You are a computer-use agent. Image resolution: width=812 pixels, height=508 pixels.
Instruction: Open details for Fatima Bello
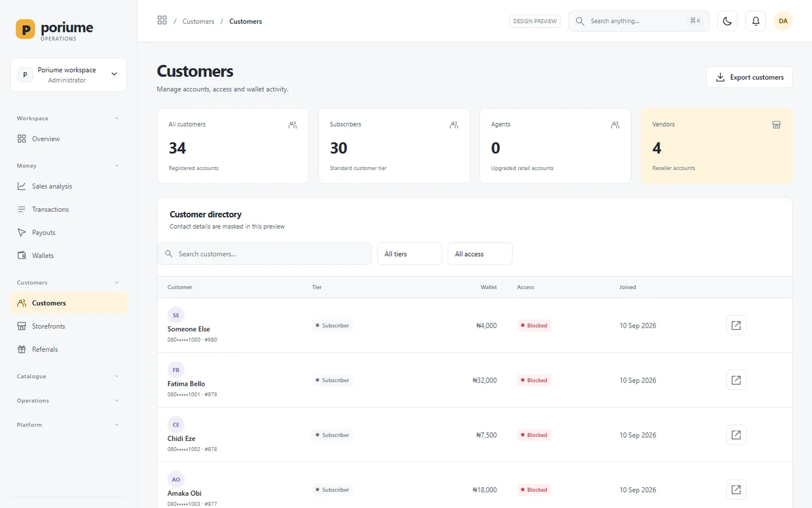click(x=736, y=380)
